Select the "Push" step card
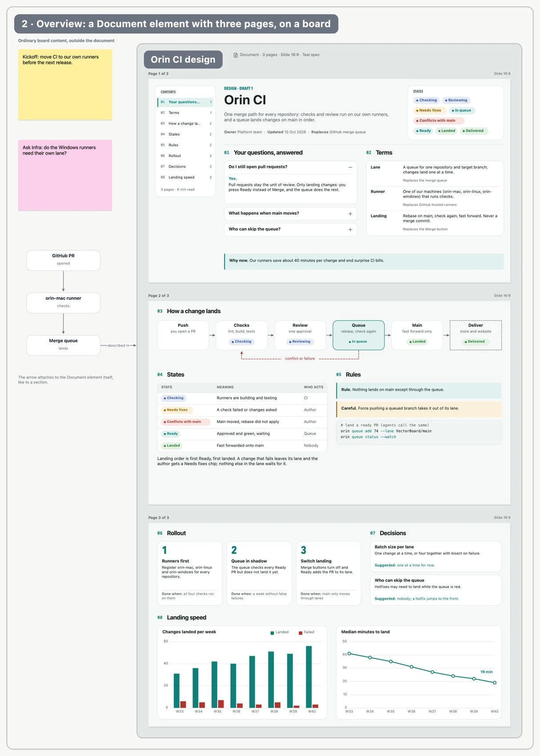 point(183,335)
